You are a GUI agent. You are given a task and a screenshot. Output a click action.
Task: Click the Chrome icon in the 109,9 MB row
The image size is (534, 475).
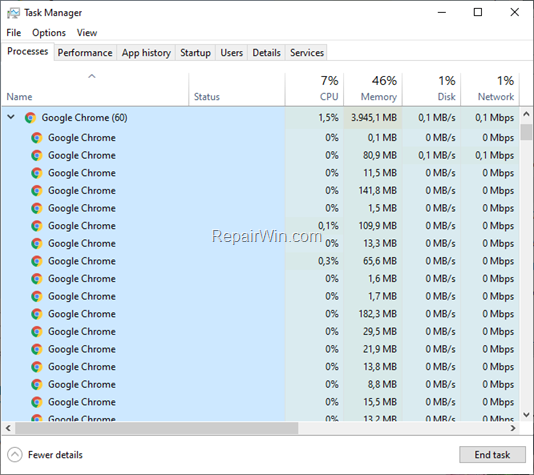tap(37, 226)
